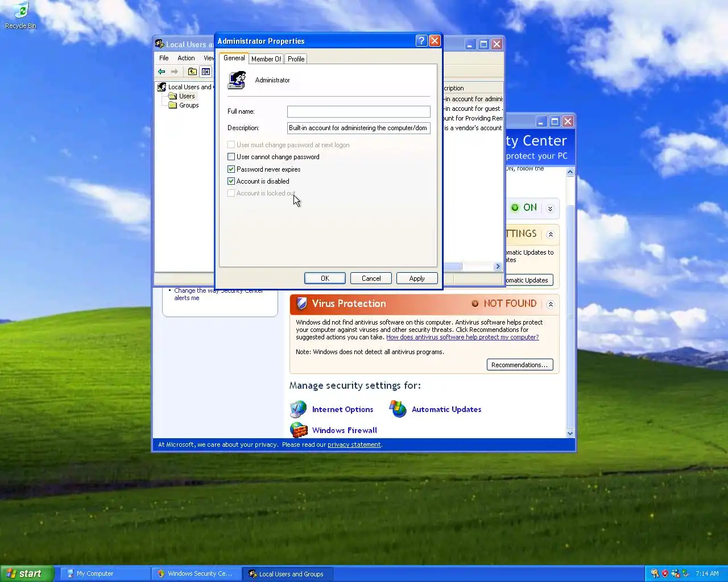The width and height of the screenshot is (728, 582).
Task: Toggle the show/hide console tree icon
Action: pos(206,72)
